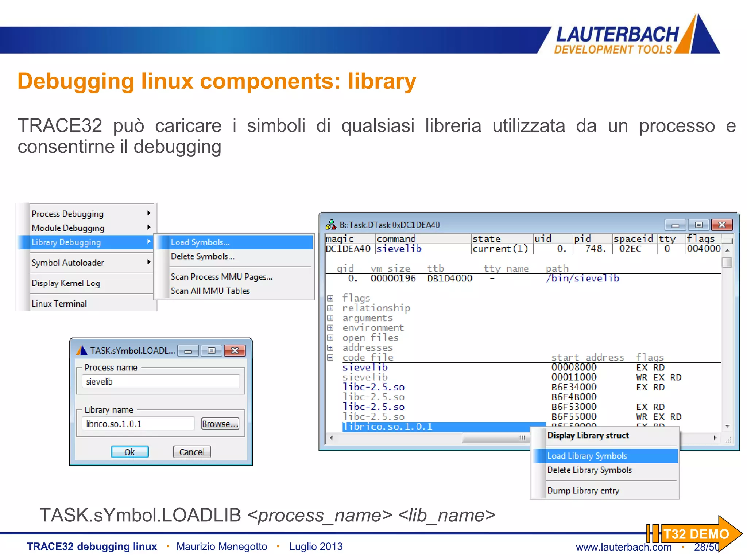Maximize the B::Task.DTask window
This screenshot has height=560, width=747.
click(698, 225)
